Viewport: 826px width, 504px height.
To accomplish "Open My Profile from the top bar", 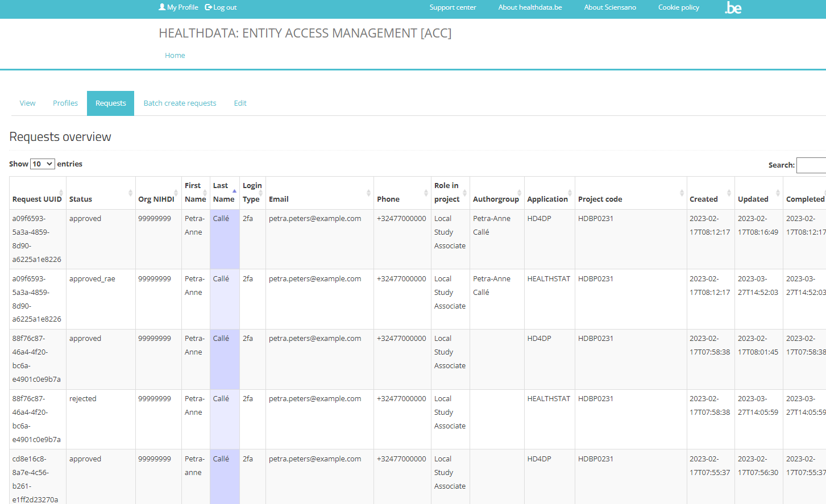I will pyautogui.click(x=179, y=7).
